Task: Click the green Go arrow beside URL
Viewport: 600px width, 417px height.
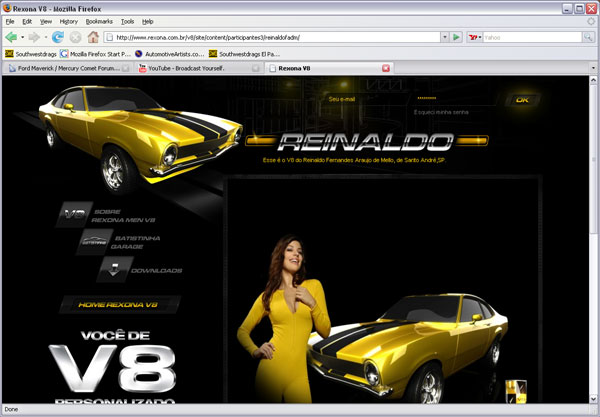Action: [x=456, y=37]
